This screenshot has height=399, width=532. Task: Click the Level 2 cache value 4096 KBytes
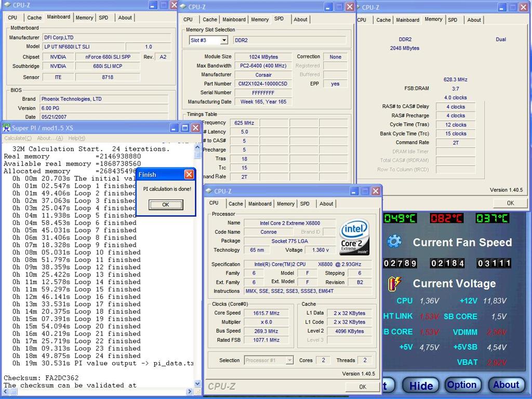pos(350,331)
